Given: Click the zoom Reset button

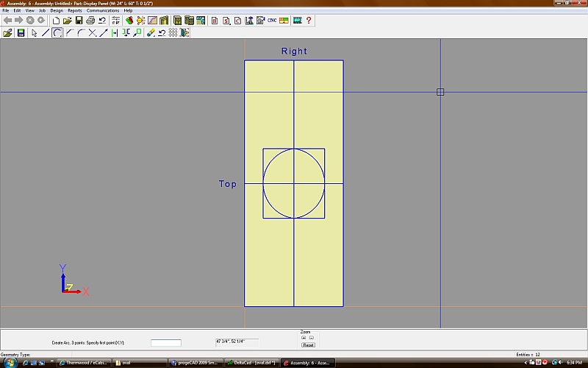Looking at the screenshot, I should pos(308,344).
